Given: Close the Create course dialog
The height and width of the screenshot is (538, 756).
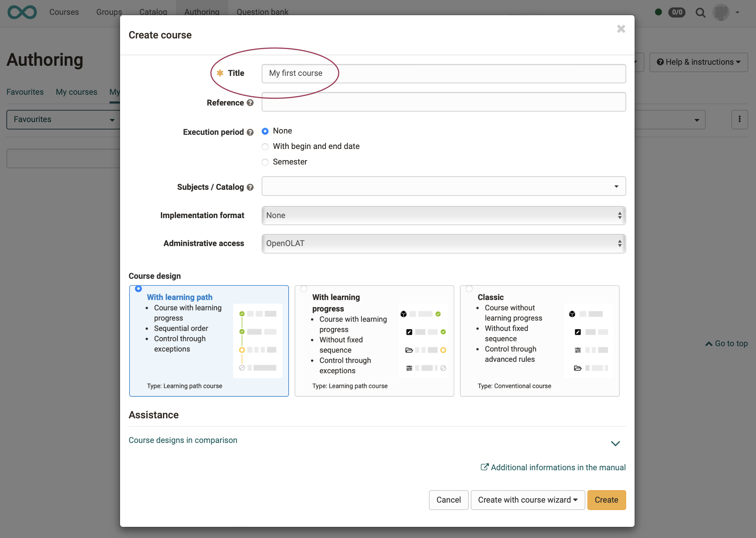Looking at the screenshot, I should click(x=621, y=29).
